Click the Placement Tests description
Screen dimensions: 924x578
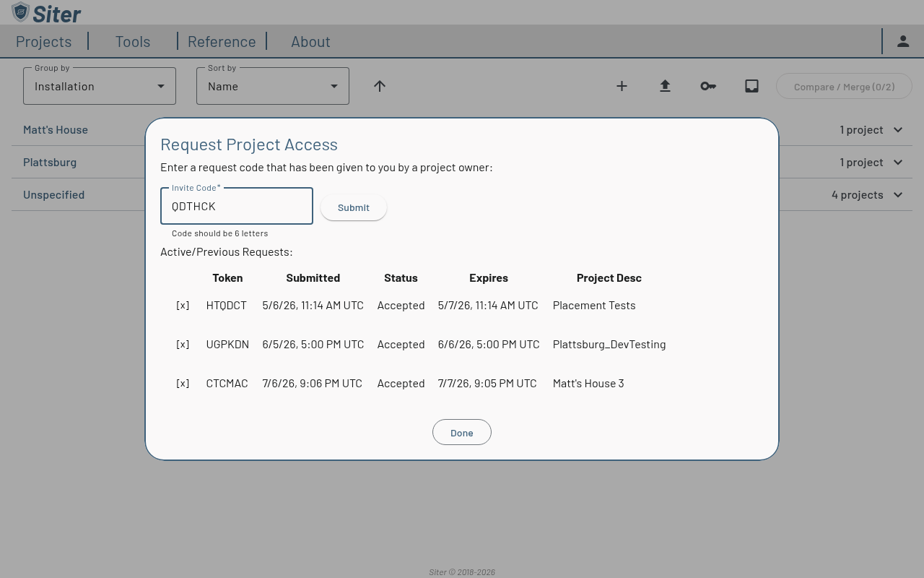[594, 305]
